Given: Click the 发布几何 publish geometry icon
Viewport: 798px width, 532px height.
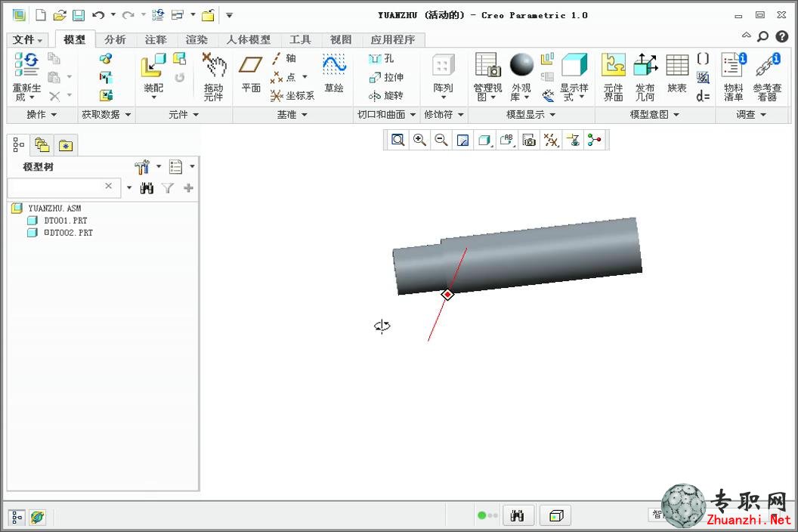Looking at the screenshot, I should [x=645, y=77].
